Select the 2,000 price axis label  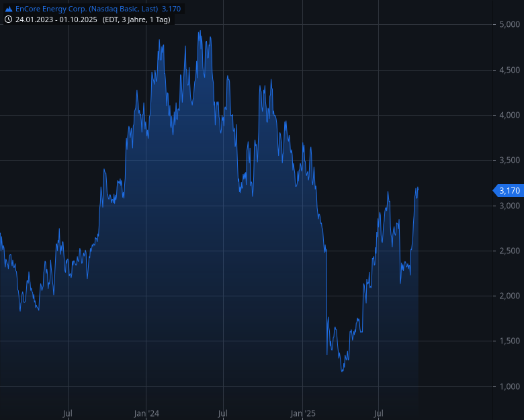tap(509, 296)
